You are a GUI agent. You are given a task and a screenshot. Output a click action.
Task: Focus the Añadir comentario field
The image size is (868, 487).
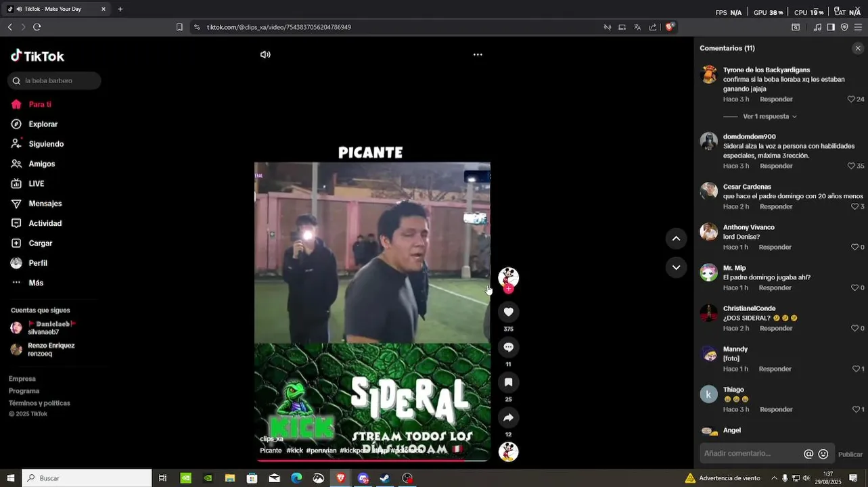[x=751, y=453]
